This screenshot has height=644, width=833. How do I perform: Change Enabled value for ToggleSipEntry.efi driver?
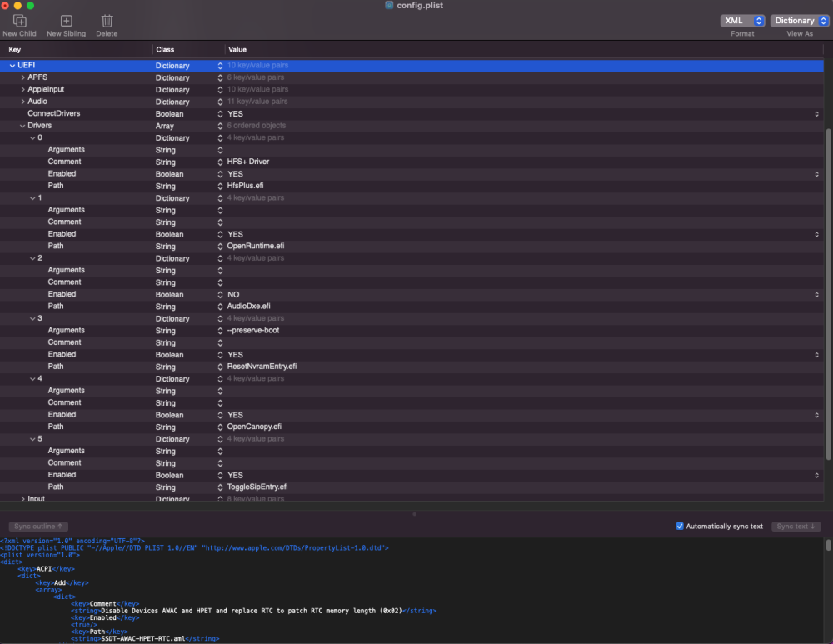coord(816,475)
